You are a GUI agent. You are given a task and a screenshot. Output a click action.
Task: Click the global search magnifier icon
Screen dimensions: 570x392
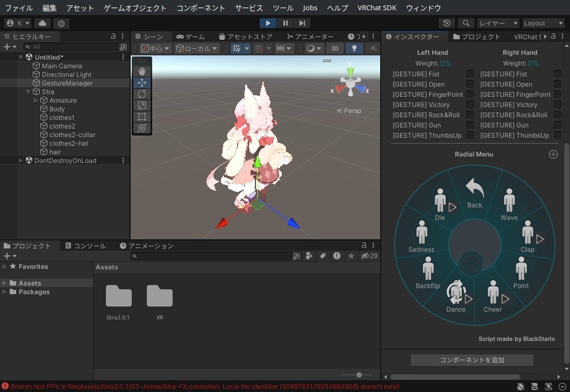[466, 23]
